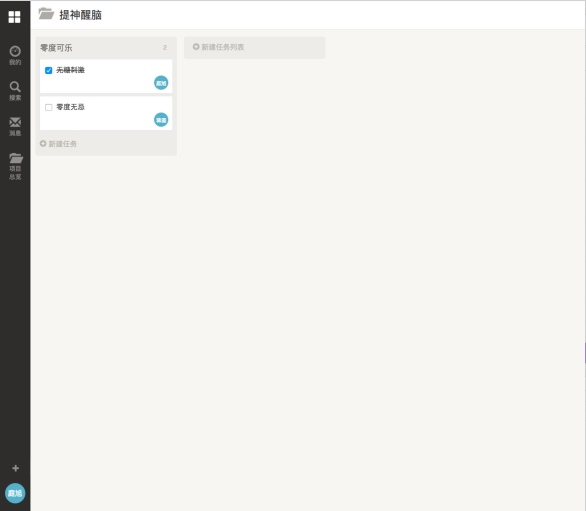The width and height of the screenshot is (586, 511).
Task: Click 新建任务 to add a new task
Action: pyautogui.click(x=58, y=144)
